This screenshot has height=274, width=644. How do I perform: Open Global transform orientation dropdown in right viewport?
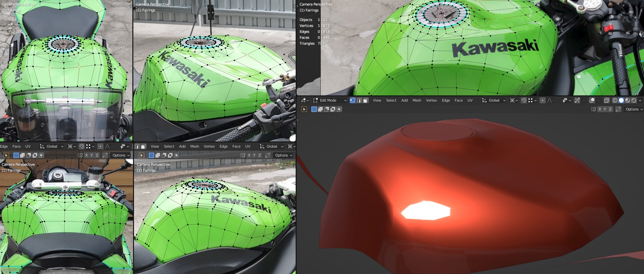(x=494, y=100)
